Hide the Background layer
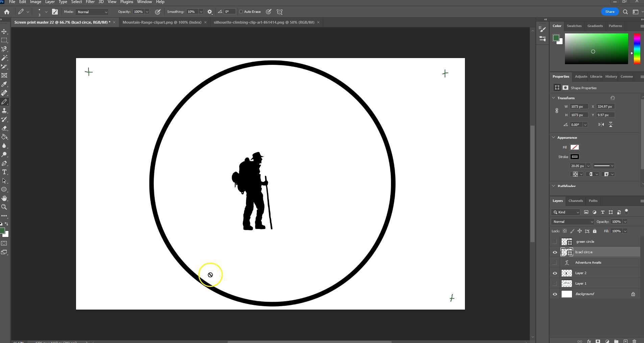The width and height of the screenshot is (644, 343). 555,294
